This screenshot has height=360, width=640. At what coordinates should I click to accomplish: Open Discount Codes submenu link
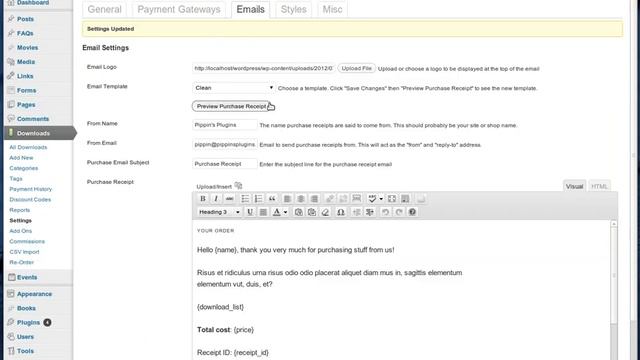(30, 200)
